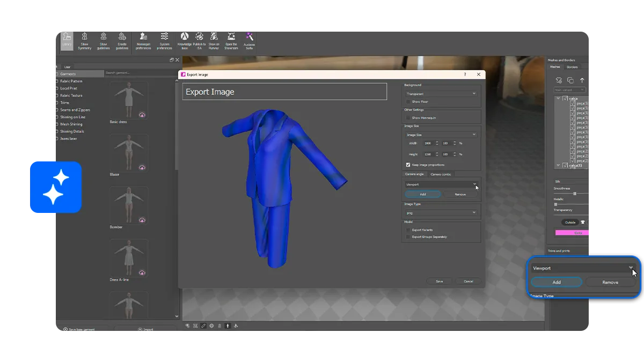Click the Add button in the Export Image dialog

[x=423, y=194]
